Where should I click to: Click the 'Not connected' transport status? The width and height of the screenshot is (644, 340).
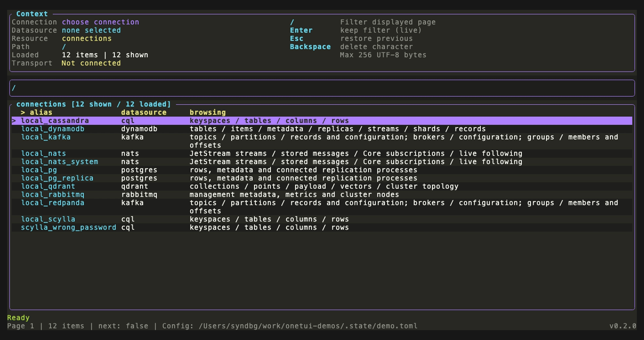91,63
